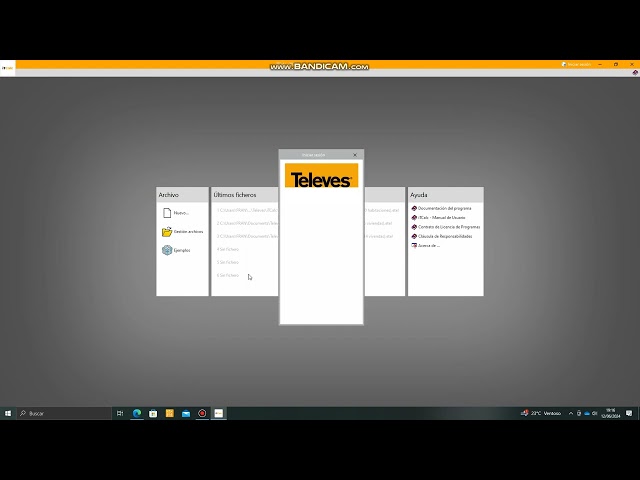
Task: Open Cláusula de Responsabilidades link
Action: [445, 236]
